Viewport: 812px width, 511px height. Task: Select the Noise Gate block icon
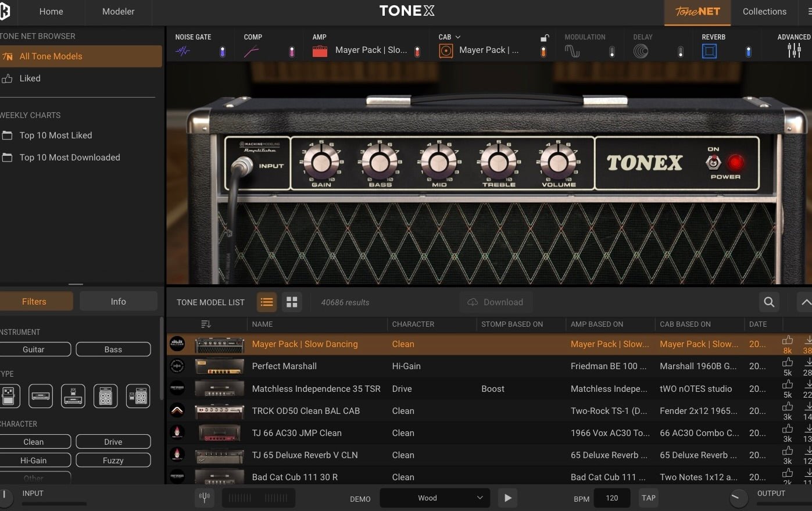183,50
